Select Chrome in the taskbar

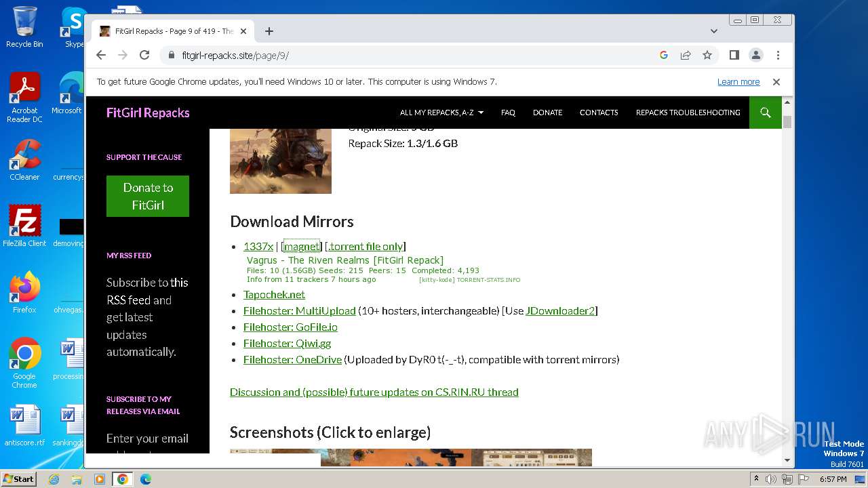coord(123,479)
